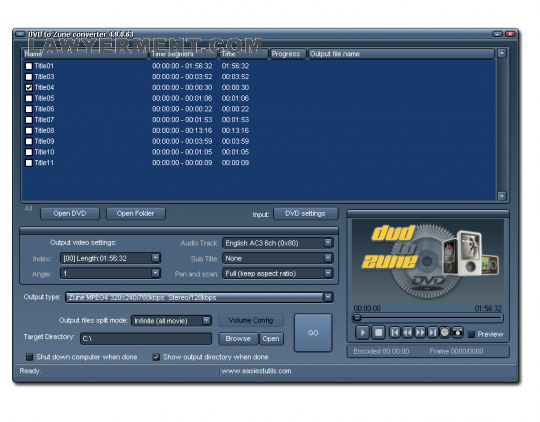Check the Title06 checkbox
540x422 pixels.
[29, 109]
